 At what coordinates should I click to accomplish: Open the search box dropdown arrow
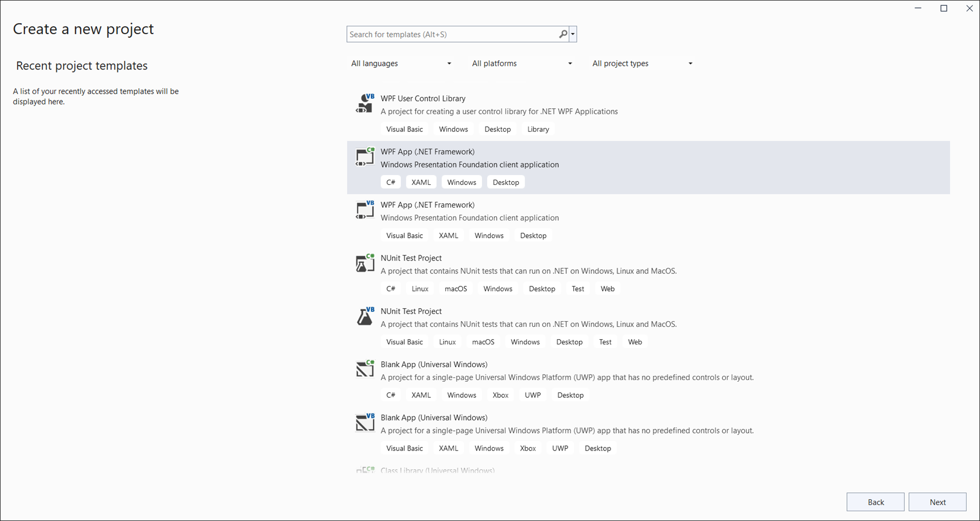(x=573, y=34)
